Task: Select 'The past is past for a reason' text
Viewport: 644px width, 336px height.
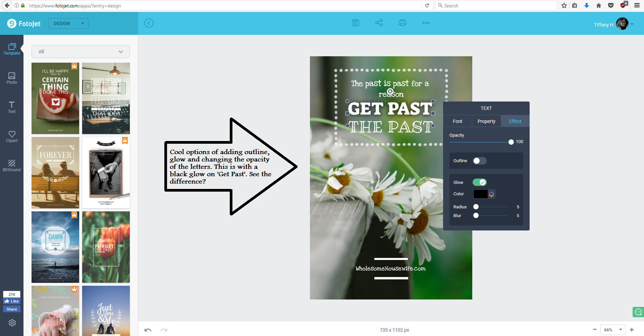Action: tap(390, 88)
